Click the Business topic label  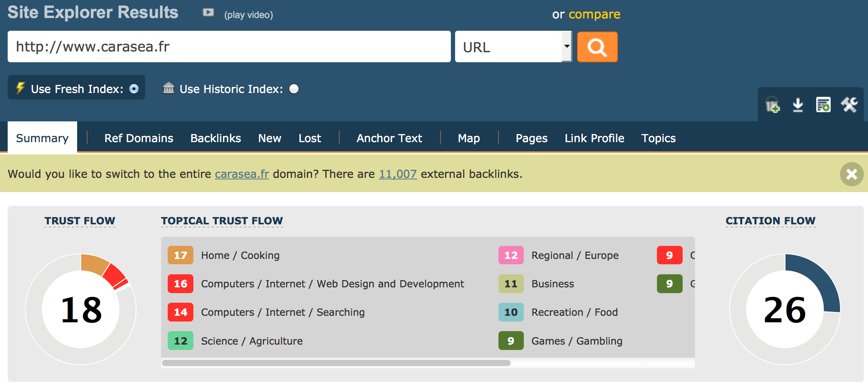[x=553, y=284]
